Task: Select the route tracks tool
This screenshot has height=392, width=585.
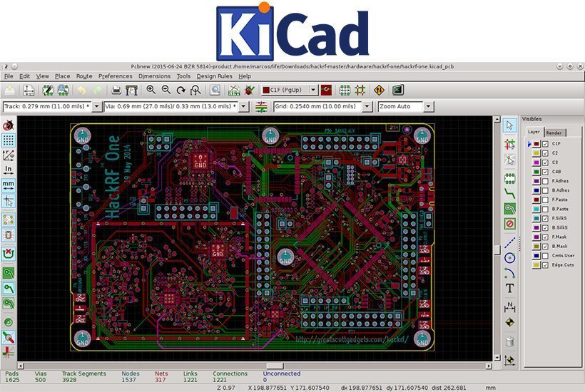Action: coord(509,193)
